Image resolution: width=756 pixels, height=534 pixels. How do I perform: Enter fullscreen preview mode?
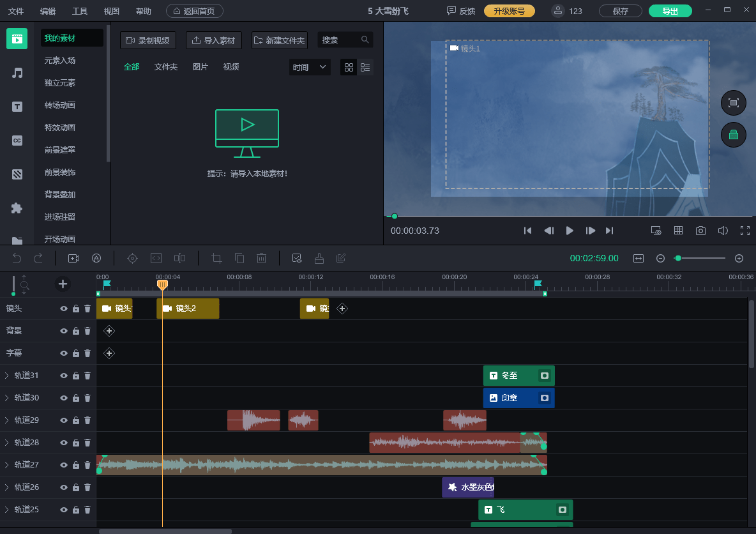pyautogui.click(x=745, y=231)
